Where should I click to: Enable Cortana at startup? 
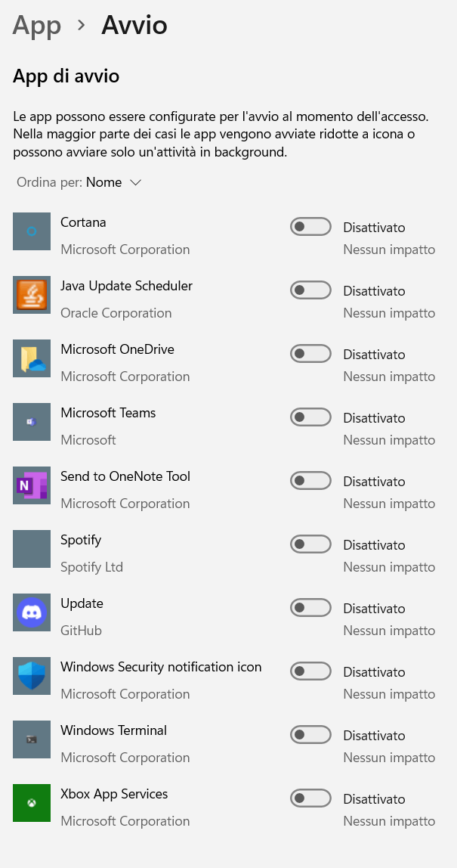click(311, 226)
